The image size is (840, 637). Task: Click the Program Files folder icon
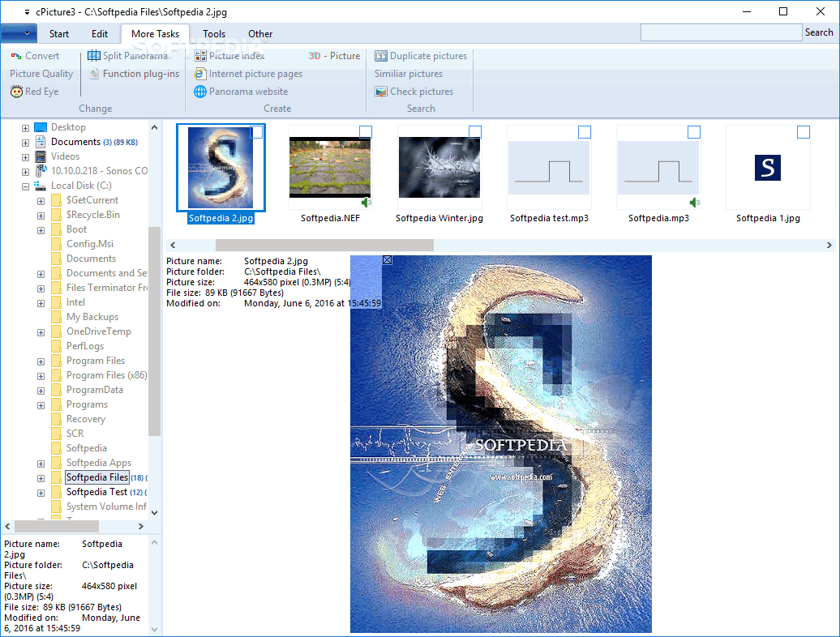[x=56, y=361]
